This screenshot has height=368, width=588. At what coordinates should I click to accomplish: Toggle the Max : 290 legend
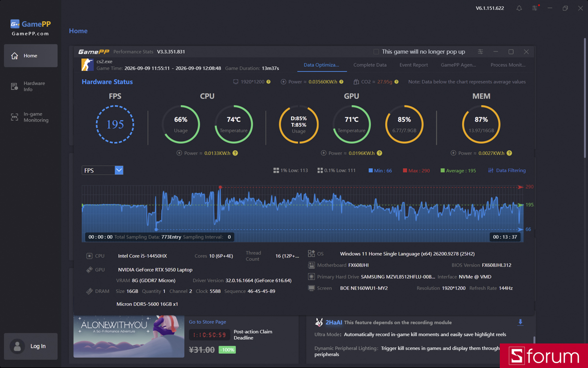coord(416,171)
